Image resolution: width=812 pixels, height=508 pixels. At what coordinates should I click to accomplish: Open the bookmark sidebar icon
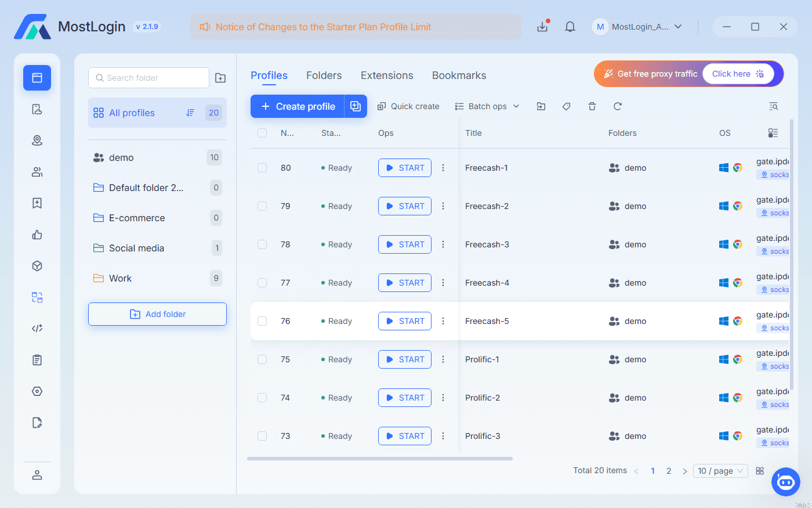pyautogui.click(x=37, y=203)
